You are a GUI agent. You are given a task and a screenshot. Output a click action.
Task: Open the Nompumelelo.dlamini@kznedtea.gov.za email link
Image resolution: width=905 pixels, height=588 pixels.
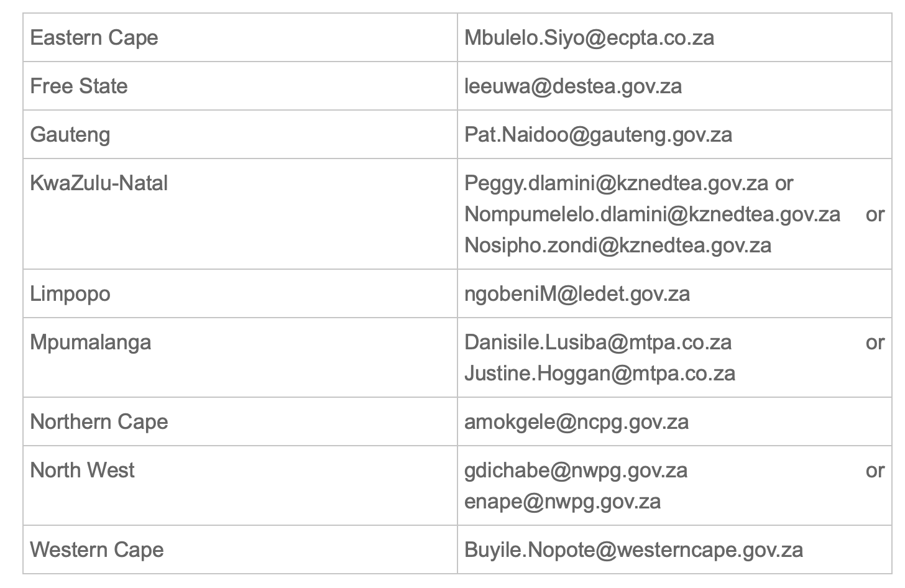tap(652, 214)
